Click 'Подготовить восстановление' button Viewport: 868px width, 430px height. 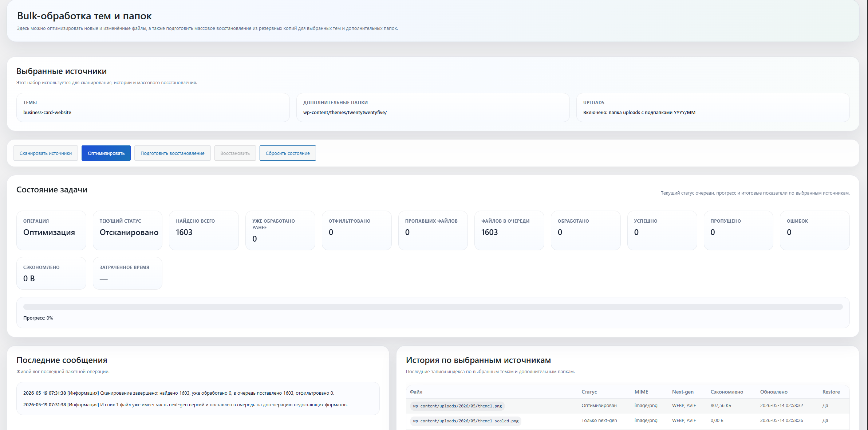click(x=173, y=153)
